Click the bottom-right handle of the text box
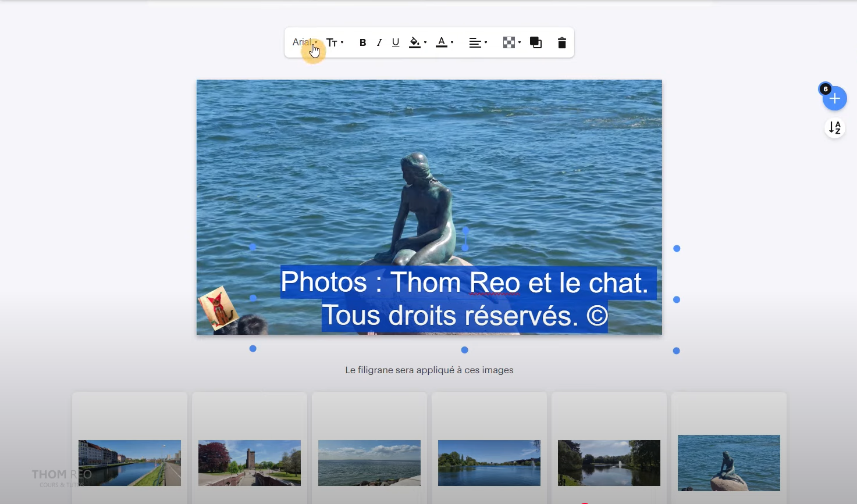 [x=677, y=351]
